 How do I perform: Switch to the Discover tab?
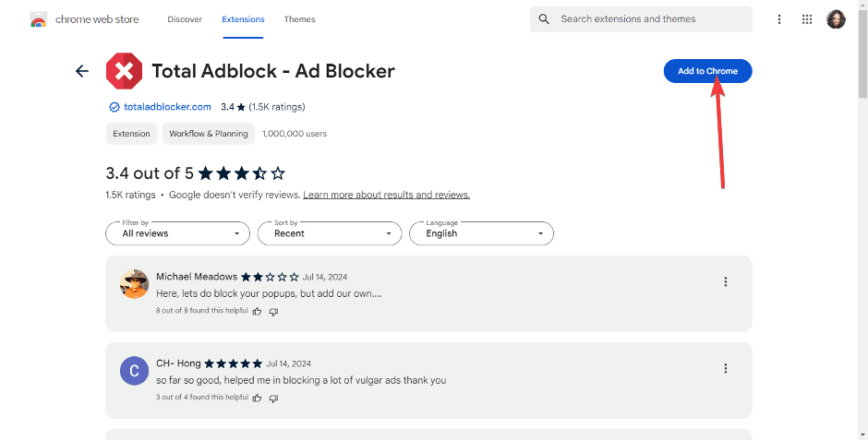click(x=186, y=19)
